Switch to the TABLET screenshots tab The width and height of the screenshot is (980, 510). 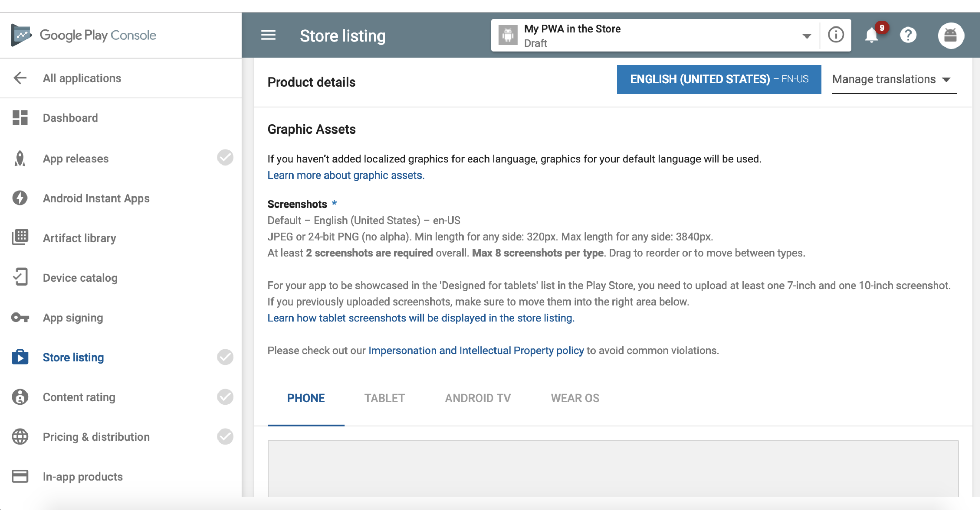coord(384,398)
